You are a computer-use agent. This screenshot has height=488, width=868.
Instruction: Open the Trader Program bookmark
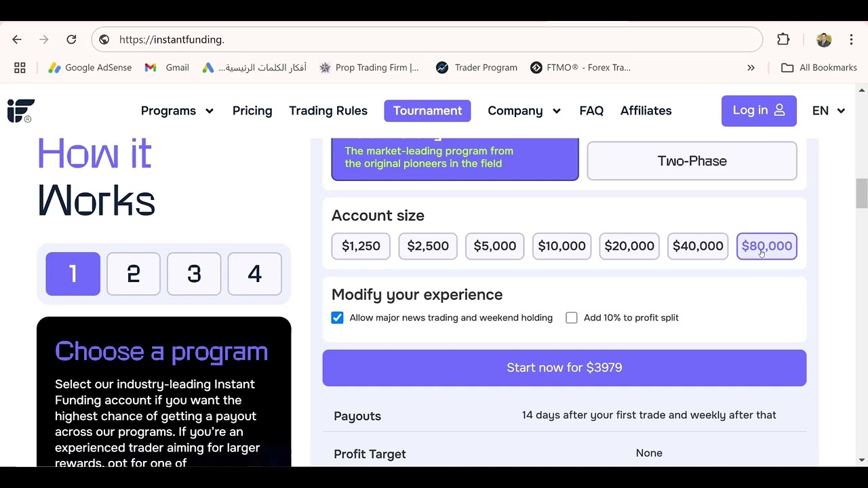click(477, 68)
